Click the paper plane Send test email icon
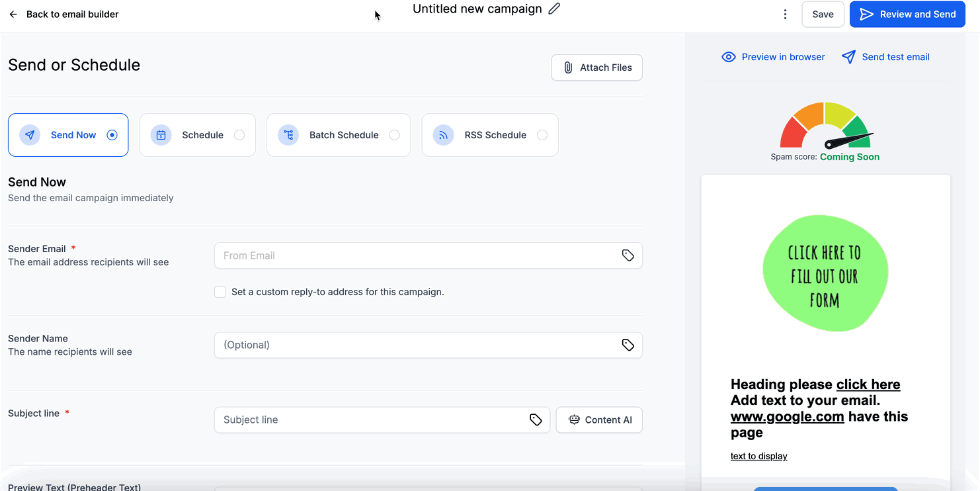The height and width of the screenshot is (491, 980). [x=848, y=57]
